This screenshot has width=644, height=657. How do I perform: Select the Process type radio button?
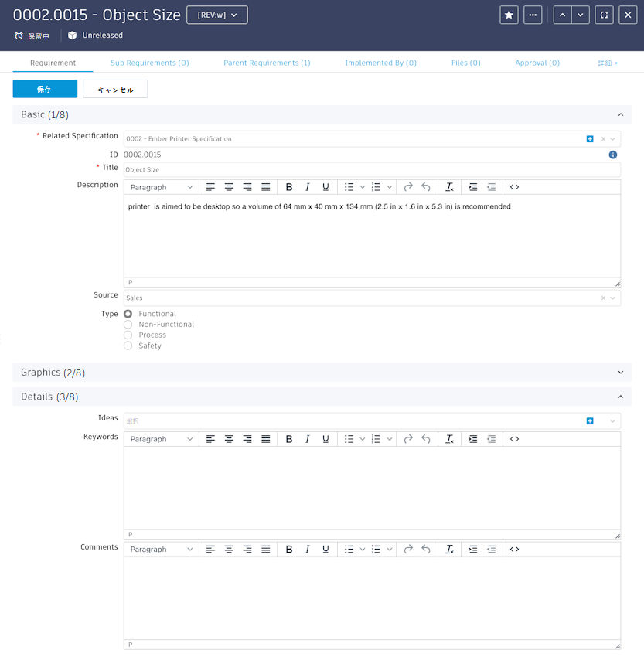[128, 335]
